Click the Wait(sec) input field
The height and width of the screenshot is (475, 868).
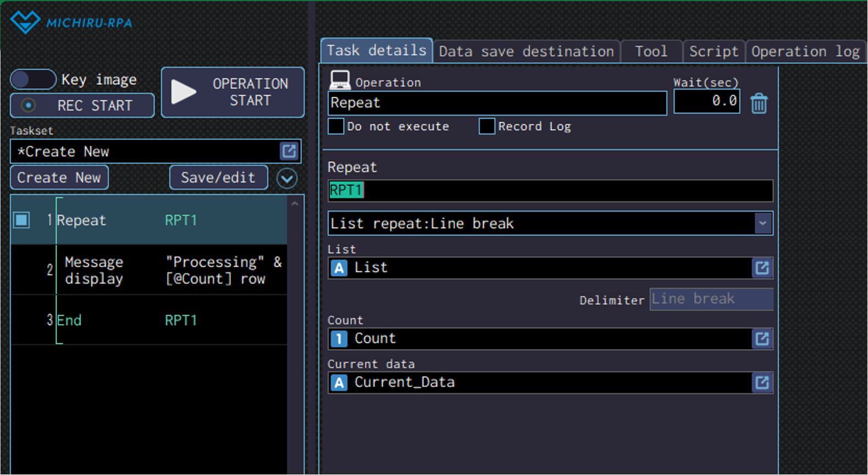pyautogui.click(x=706, y=101)
